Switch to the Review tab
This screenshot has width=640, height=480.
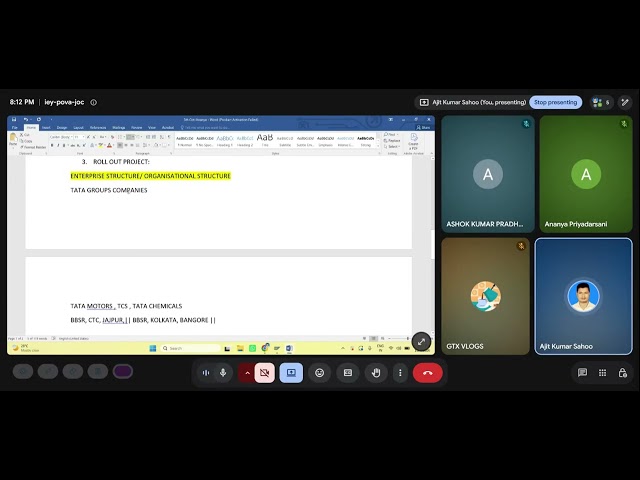[137, 128]
